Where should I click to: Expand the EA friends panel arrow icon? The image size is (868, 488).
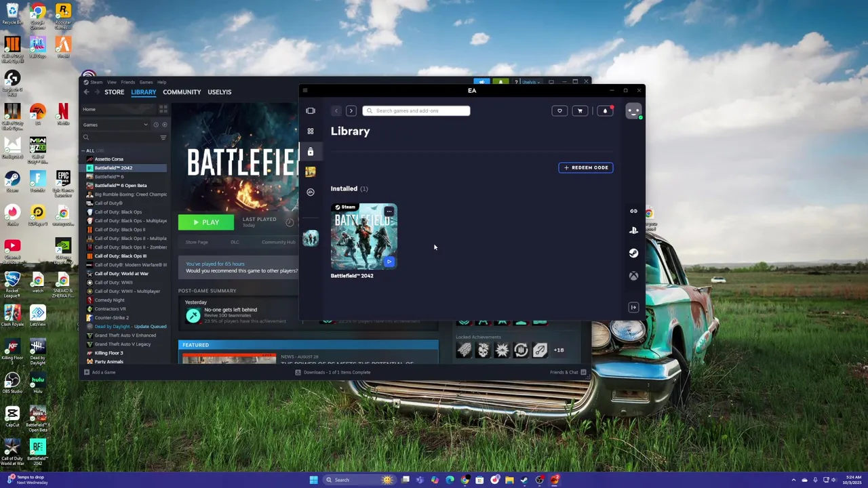coord(633,308)
